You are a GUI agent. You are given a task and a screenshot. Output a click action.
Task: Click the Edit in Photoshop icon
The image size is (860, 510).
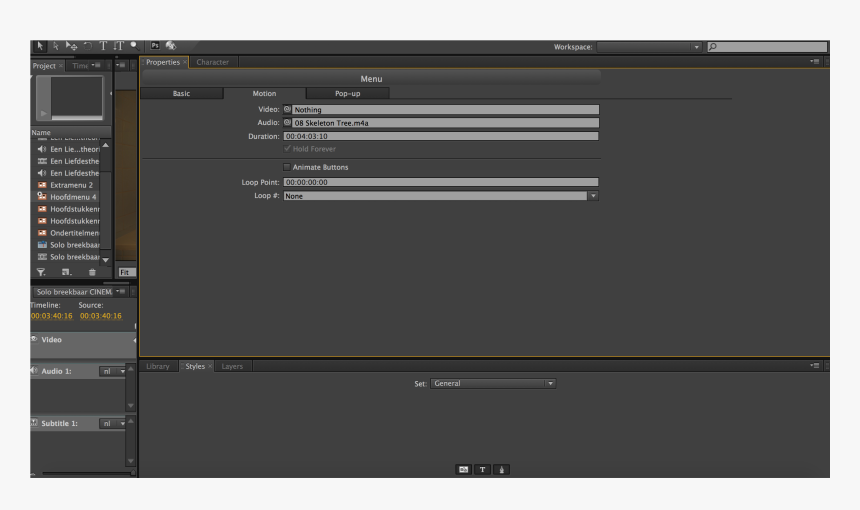tap(156, 46)
